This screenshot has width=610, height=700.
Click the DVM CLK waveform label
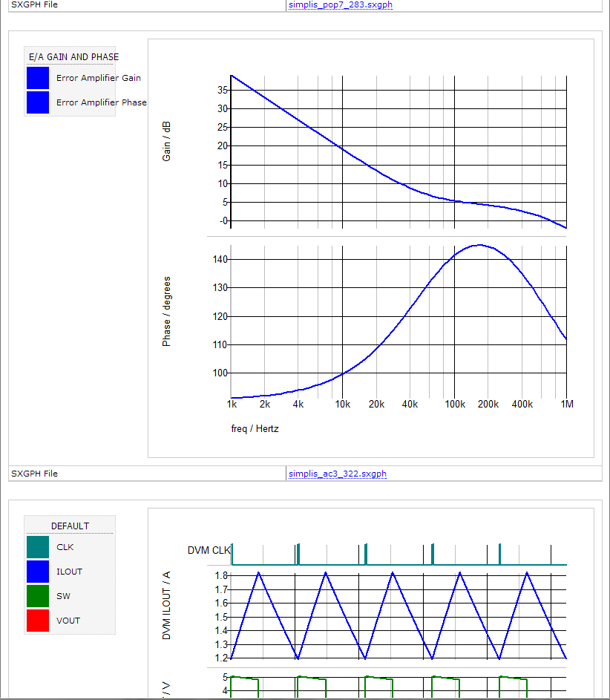click(209, 550)
